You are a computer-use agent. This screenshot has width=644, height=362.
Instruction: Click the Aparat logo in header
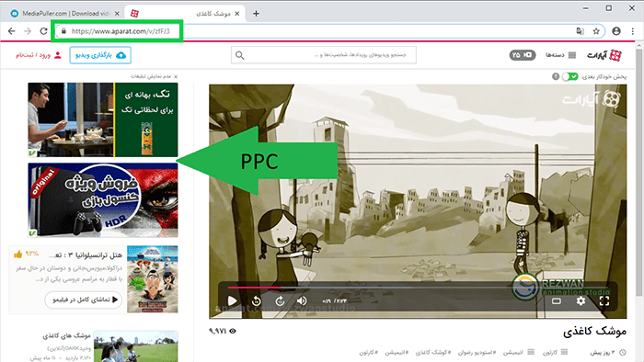604,55
